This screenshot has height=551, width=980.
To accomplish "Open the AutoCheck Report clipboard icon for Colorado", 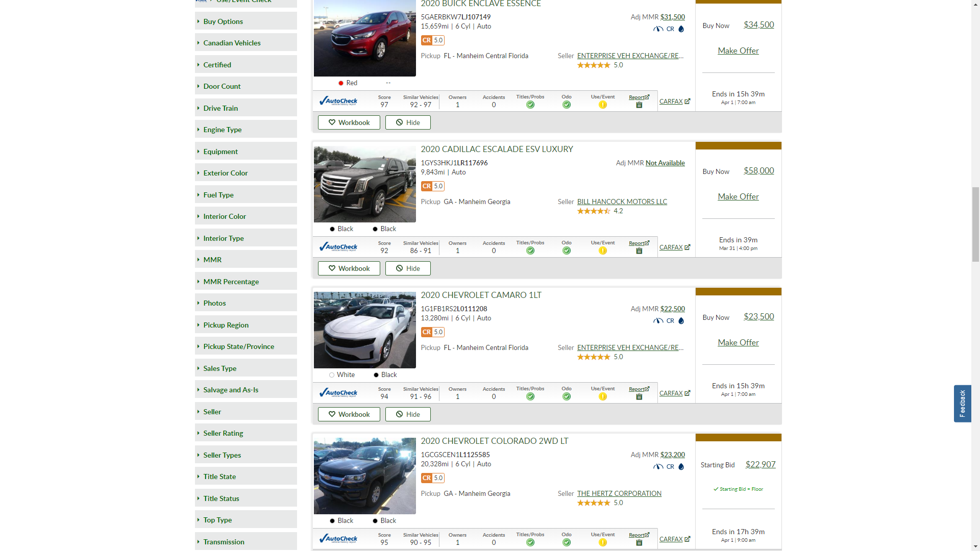I will click(x=639, y=542).
